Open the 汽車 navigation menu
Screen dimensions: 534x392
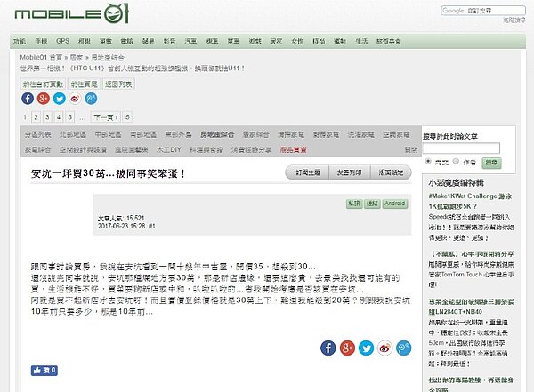[x=190, y=41]
